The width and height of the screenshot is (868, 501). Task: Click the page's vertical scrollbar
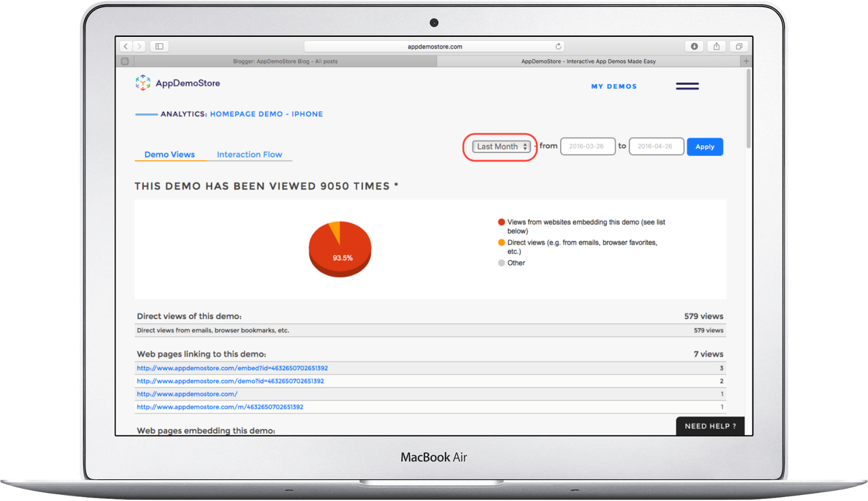(749, 108)
